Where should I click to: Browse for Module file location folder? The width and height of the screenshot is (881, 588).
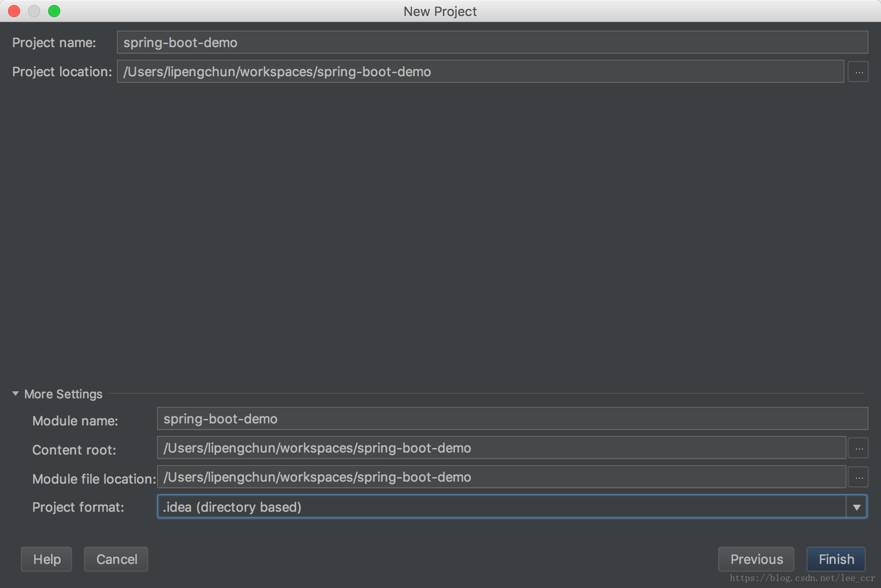(x=858, y=477)
